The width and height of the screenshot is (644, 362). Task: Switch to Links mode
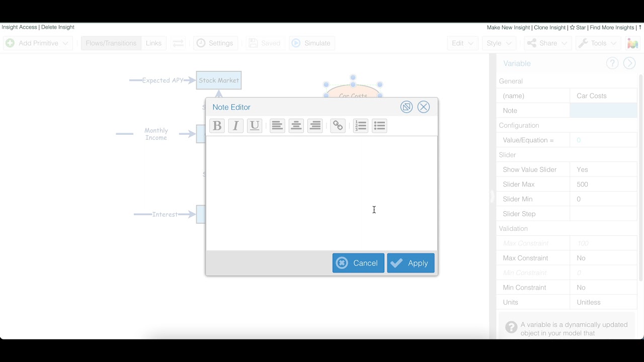153,43
